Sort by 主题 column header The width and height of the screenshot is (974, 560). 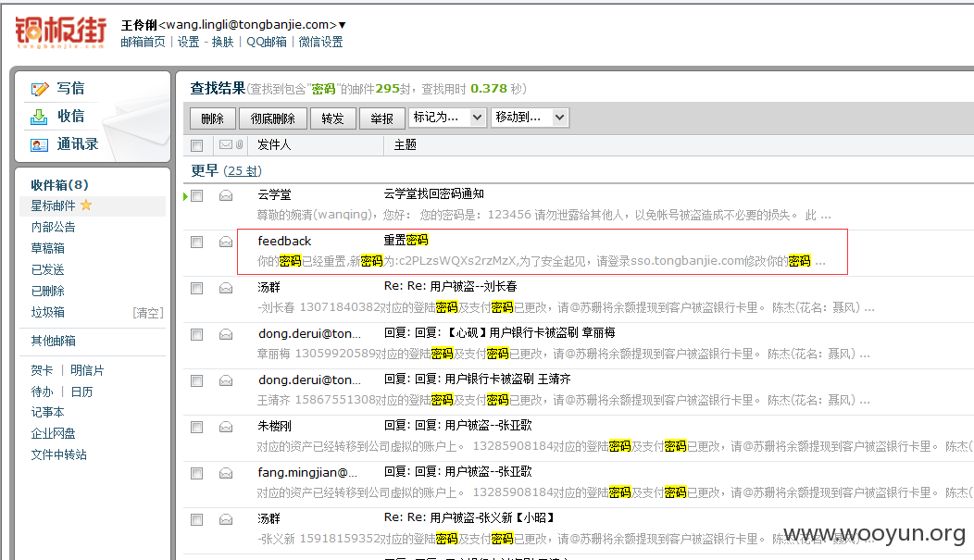click(x=405, y=144)
